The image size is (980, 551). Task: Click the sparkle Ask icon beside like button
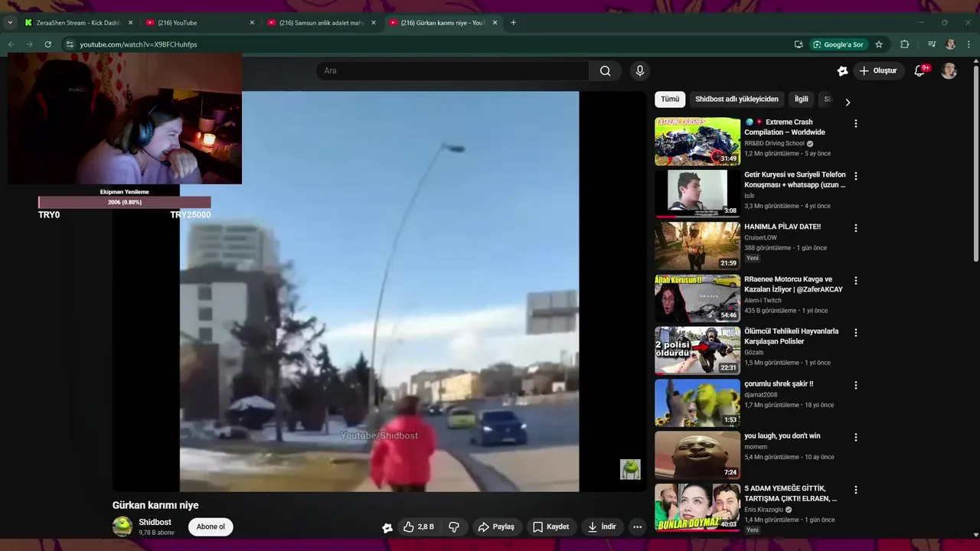387,527
